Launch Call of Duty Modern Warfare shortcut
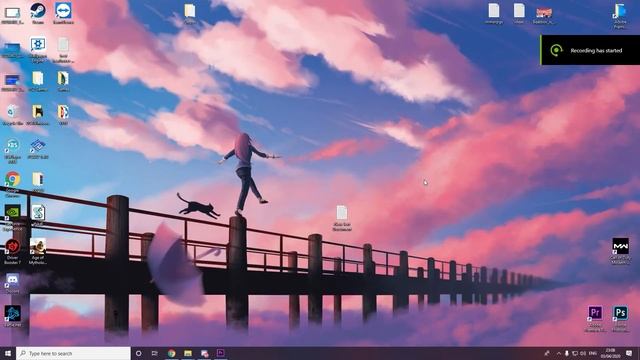Image resolution: width=640 pixels, height=360 pixels. pyautogui.click(x=620, y=251)
